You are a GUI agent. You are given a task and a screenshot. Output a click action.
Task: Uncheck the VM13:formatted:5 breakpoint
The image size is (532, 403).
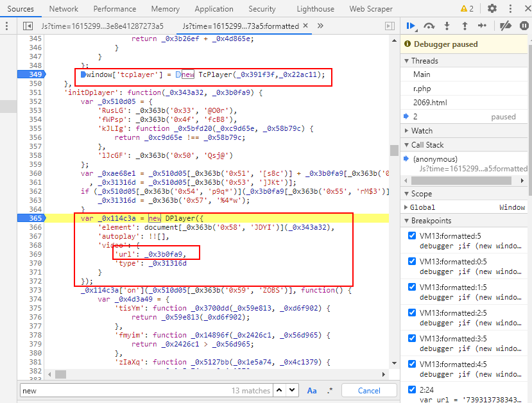412,236
